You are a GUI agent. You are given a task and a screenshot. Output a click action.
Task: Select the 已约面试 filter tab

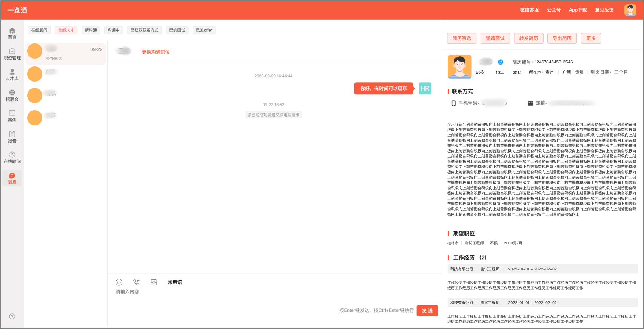tap(177, 30)
